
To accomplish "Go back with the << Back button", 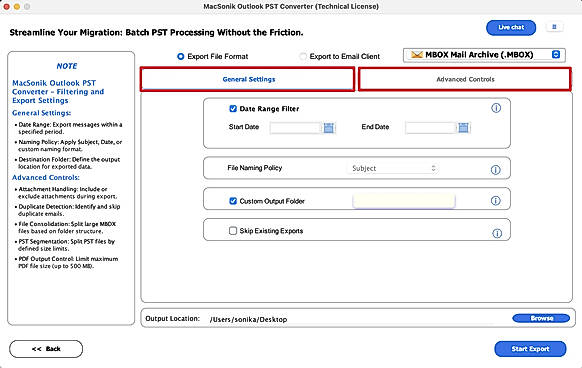I will click(x=46, y=349).
